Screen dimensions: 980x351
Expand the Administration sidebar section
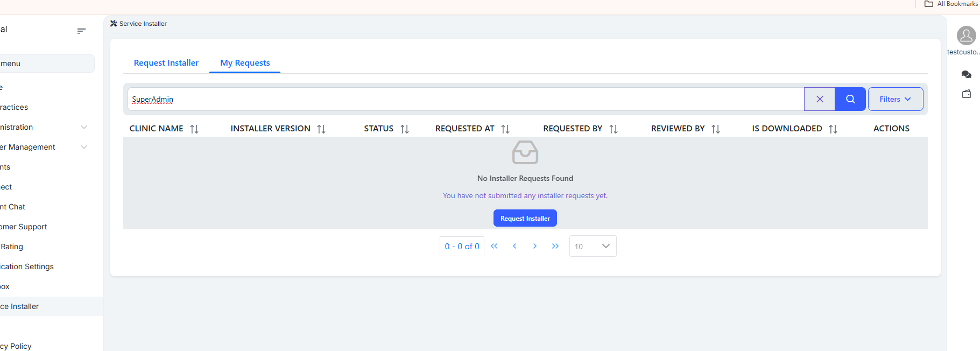coord(83,127)
